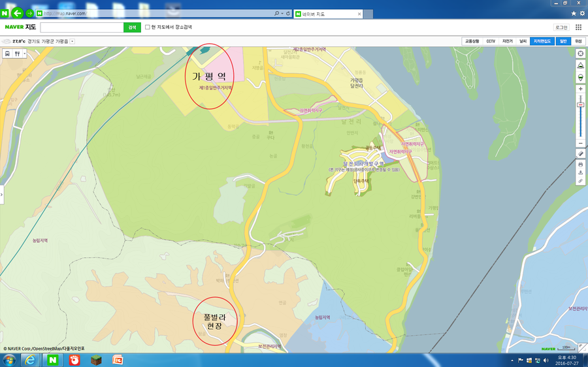Show hidden system tray icons arrow
The height and width of the screenshot is (367, 588).
(x=512, y=360)
